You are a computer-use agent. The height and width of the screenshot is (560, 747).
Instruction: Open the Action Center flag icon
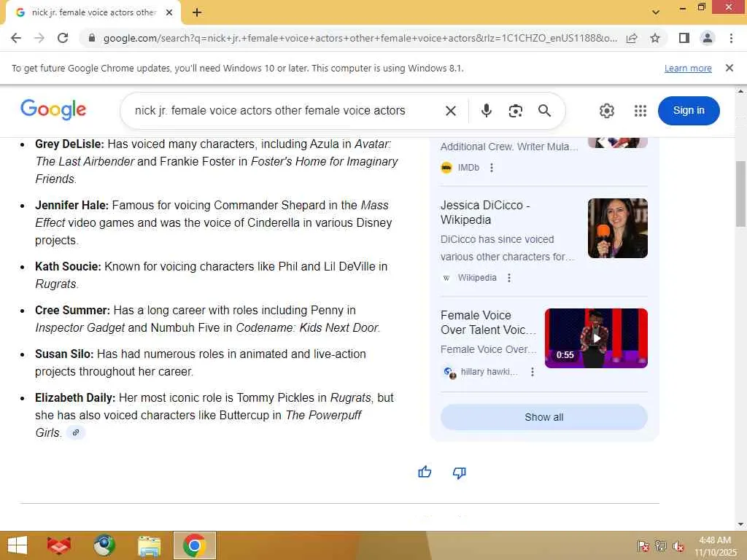[x=643, y=545]
